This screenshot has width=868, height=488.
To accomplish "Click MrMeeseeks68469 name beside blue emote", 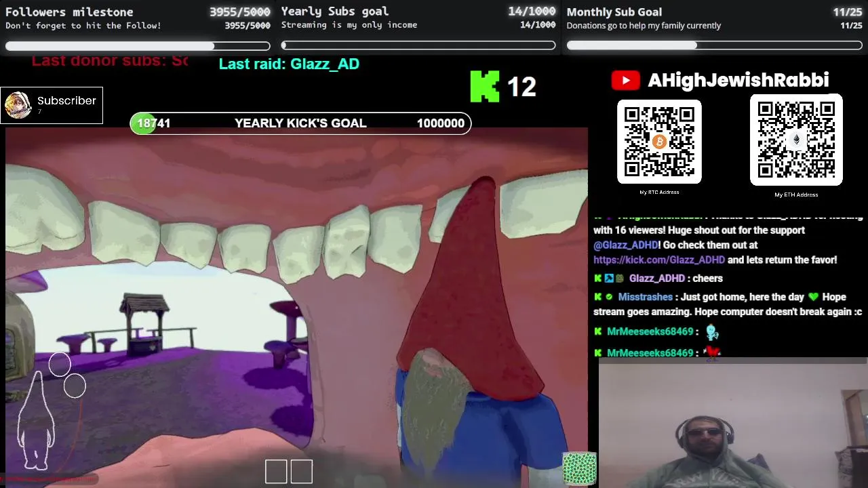I will click(650, 331).
